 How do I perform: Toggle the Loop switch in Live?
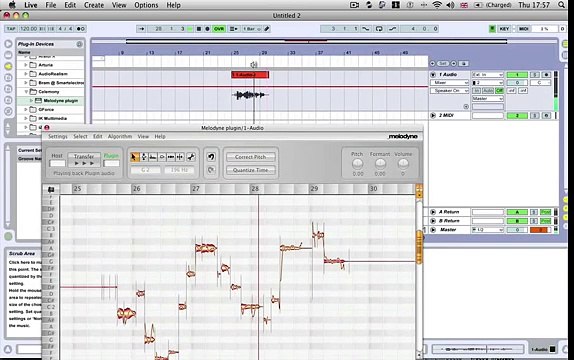pyautogui.click(x=379, y=29)
